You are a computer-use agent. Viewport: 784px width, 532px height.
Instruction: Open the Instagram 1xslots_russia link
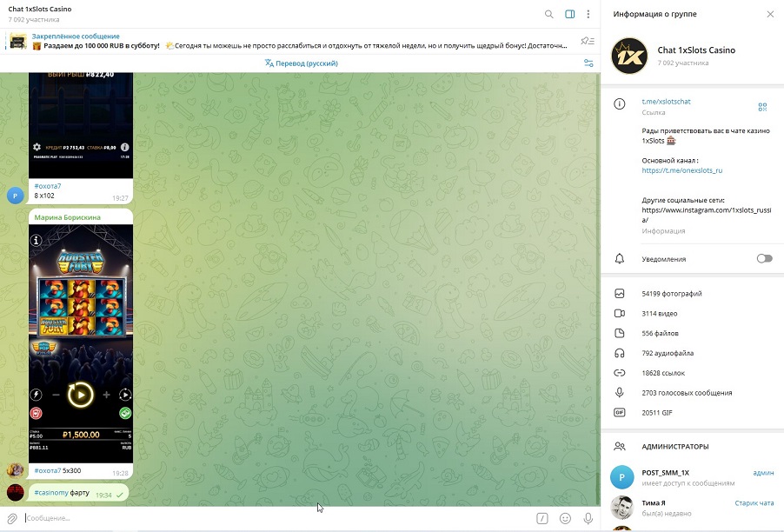[x=707, y=215]
